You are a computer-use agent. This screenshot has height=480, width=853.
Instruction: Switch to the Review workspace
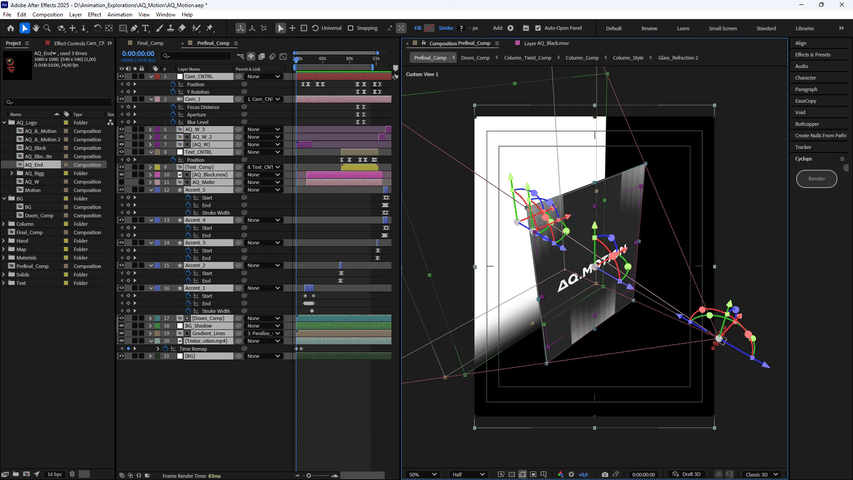(649, 28)
